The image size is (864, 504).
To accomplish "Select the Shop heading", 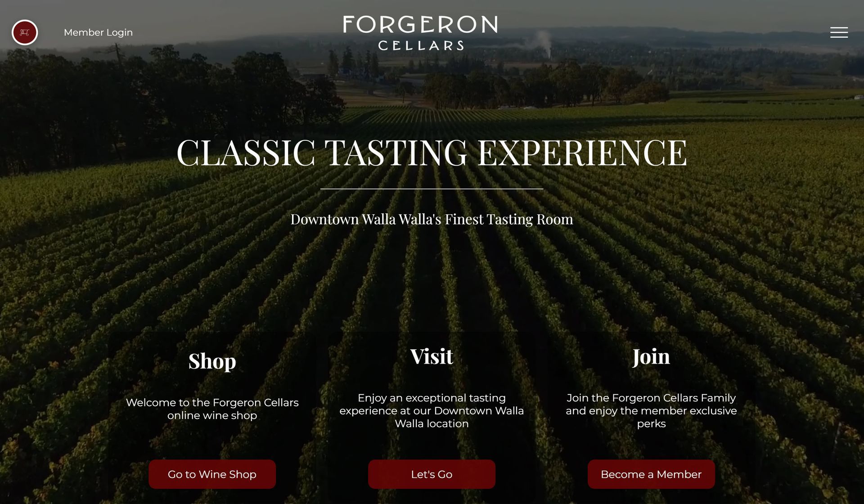I will tap(212, 361).
